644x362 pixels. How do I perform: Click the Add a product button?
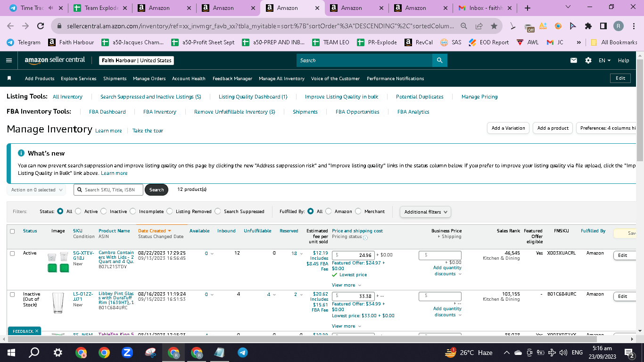pyautogui.click(x=553, y=128)
